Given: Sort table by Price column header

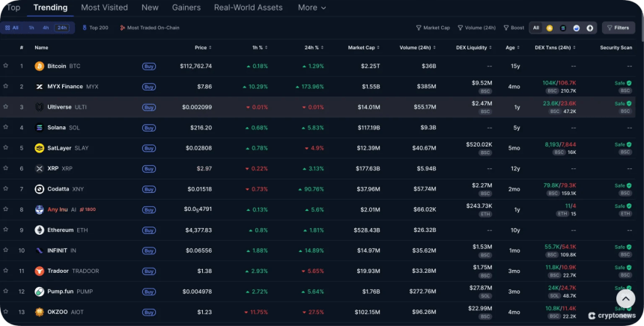Looking at the screenshot, I should (201, 47).
